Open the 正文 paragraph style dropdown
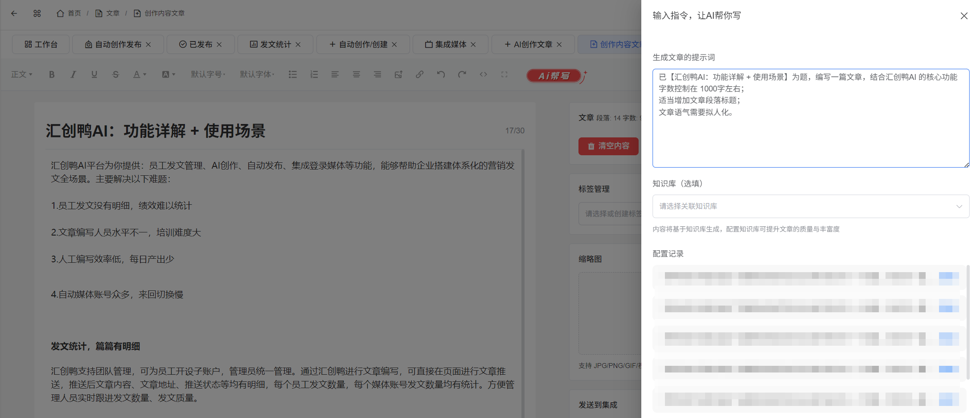Viewport: 980px width, 418px height. pyautogui.click(x=21, y=74)
